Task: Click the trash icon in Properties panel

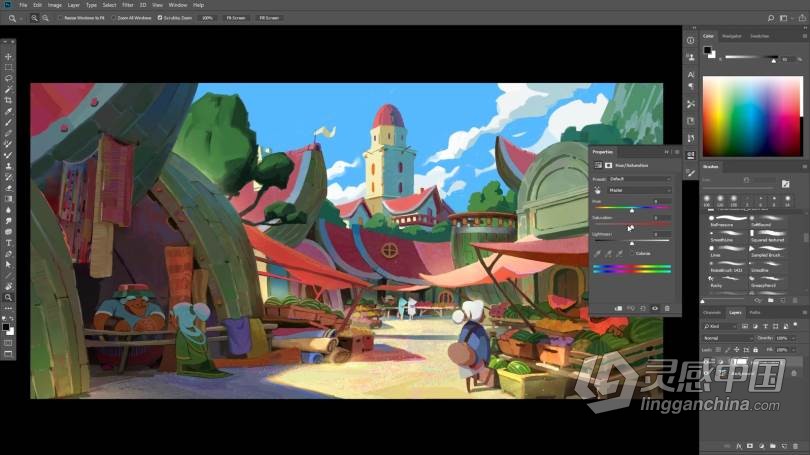Action: [x=667, y=308]
